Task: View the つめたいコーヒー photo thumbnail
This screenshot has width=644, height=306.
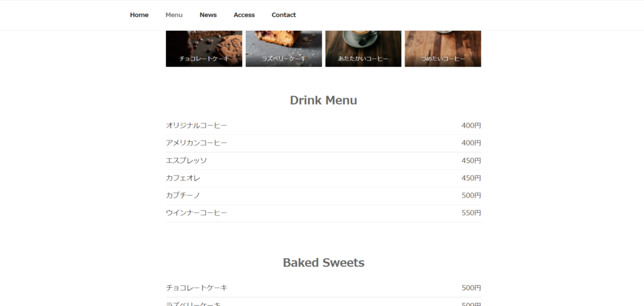Action: [443, 48]
